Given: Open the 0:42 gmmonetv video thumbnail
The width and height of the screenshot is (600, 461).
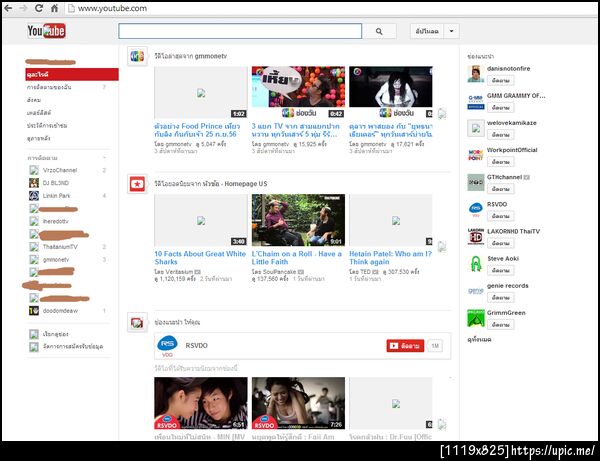Looking at the screenshot, I should [x=298, y=92].
